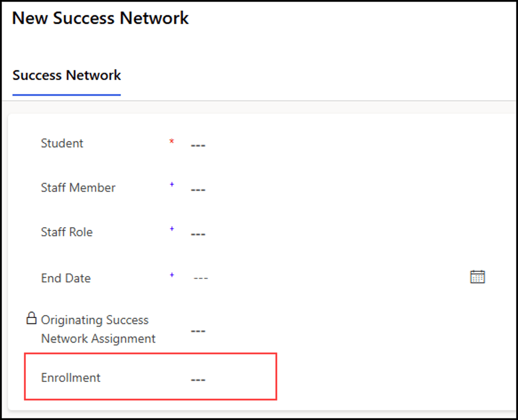
Task: Click the Enrollment label text
Action: coord(71,378)
